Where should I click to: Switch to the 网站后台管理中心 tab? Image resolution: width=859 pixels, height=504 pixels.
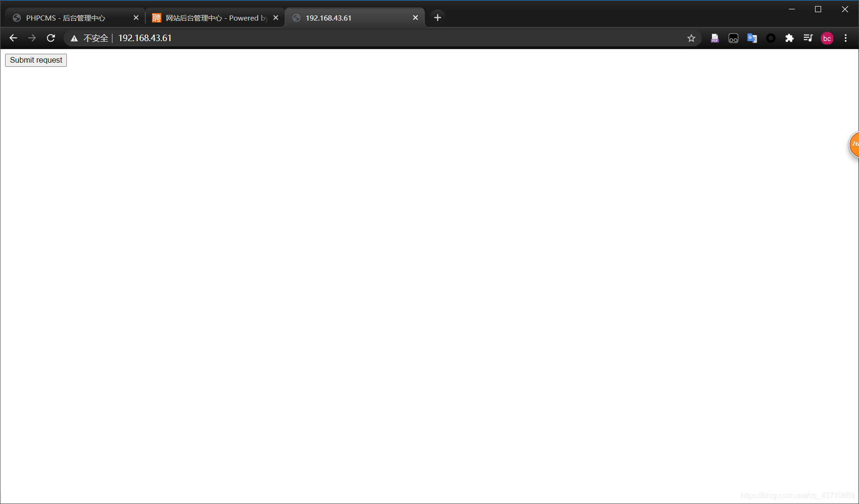215,18
